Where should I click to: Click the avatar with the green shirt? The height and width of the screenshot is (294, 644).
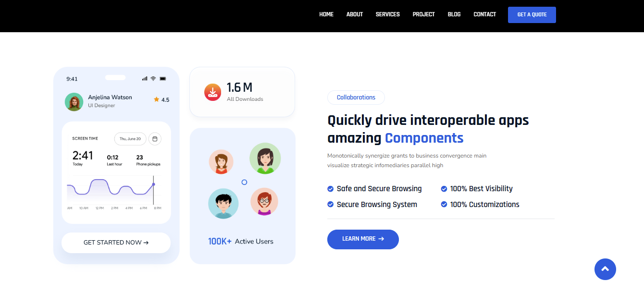pyautogui.click(x=265, y=159)
